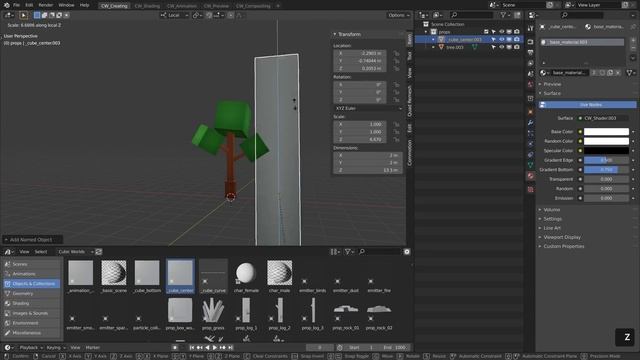This screenshot has width=640, height=360.
Task: Toggle visibility eye of props collection
Action: coord(502,31)
